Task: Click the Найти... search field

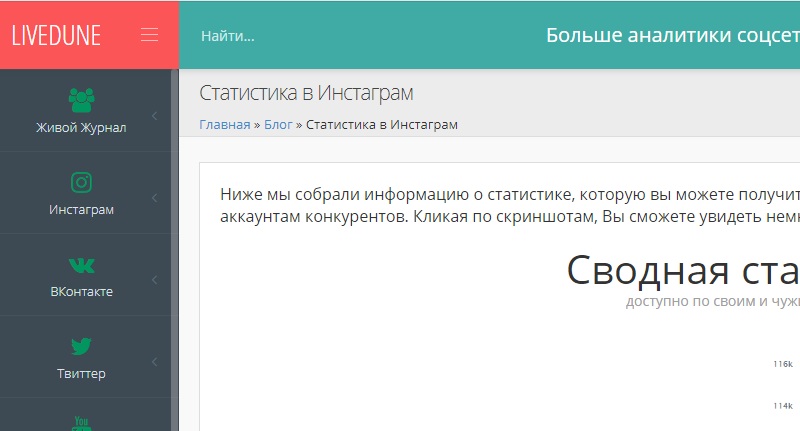Action: (x=228, y=36)
